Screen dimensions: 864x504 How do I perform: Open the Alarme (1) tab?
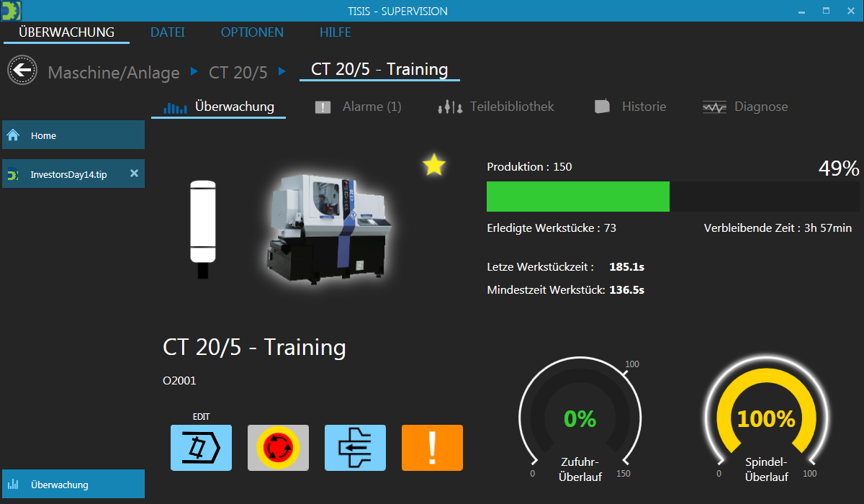358,107
